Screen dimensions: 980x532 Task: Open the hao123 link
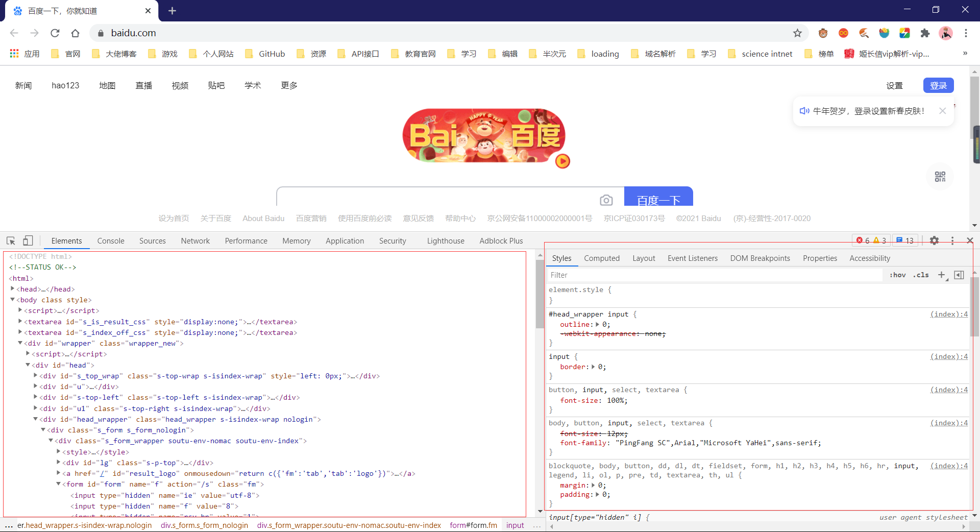coord(65,85)
